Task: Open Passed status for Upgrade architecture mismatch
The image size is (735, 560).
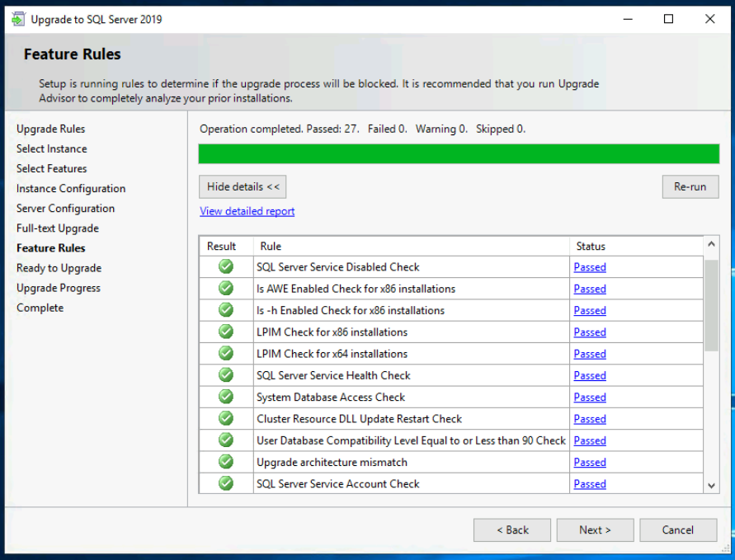Action: point(590,462)
